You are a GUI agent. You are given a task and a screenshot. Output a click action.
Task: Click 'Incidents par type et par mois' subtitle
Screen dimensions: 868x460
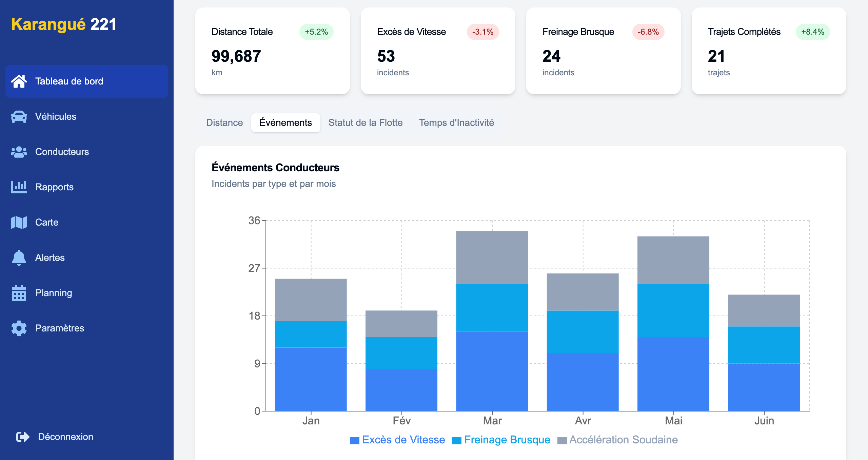pyautogui.click(x=274, y=184)
